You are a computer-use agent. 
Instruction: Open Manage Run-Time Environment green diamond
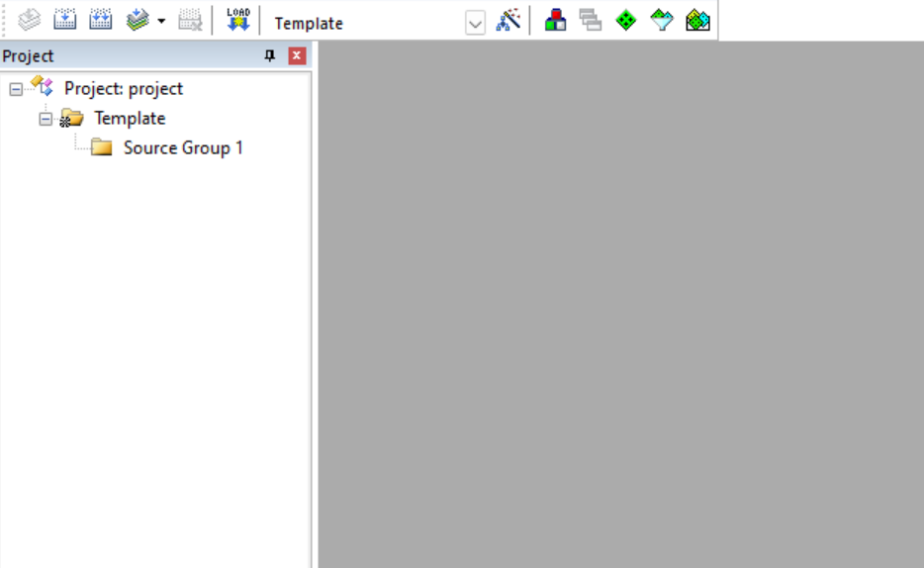(626, 21)
